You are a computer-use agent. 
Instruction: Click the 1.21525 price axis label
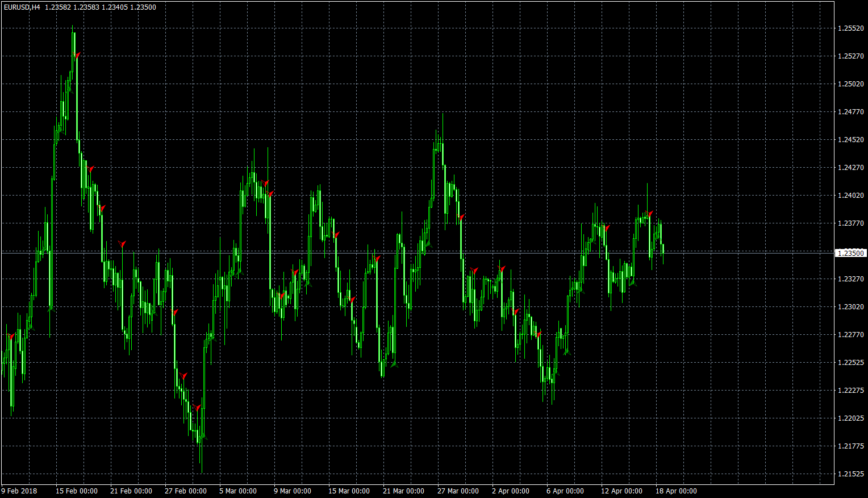point(851,474)
